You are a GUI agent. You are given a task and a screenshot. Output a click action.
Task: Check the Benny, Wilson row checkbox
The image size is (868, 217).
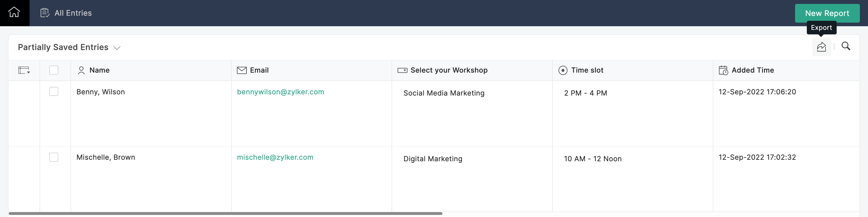(54, 92)
